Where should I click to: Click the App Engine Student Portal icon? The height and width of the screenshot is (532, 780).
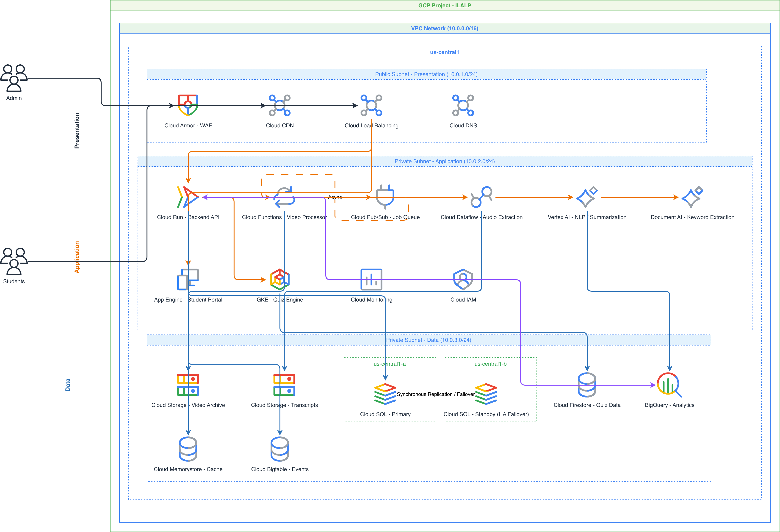188,280
